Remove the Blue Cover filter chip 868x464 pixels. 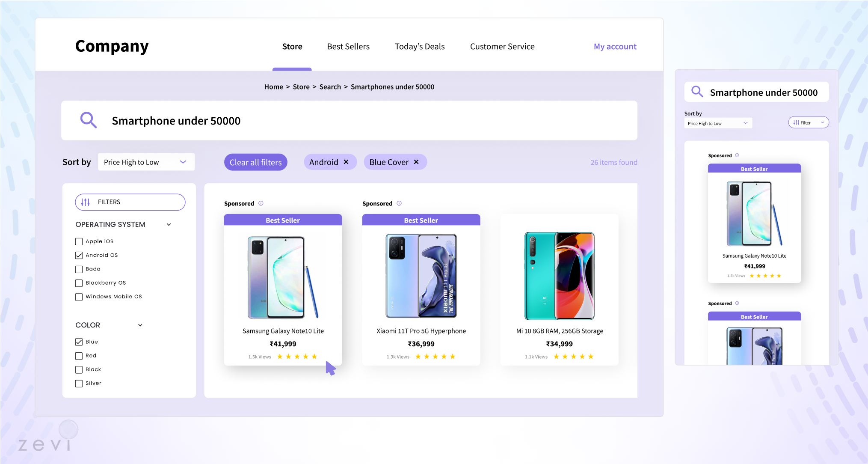[416, 162]
